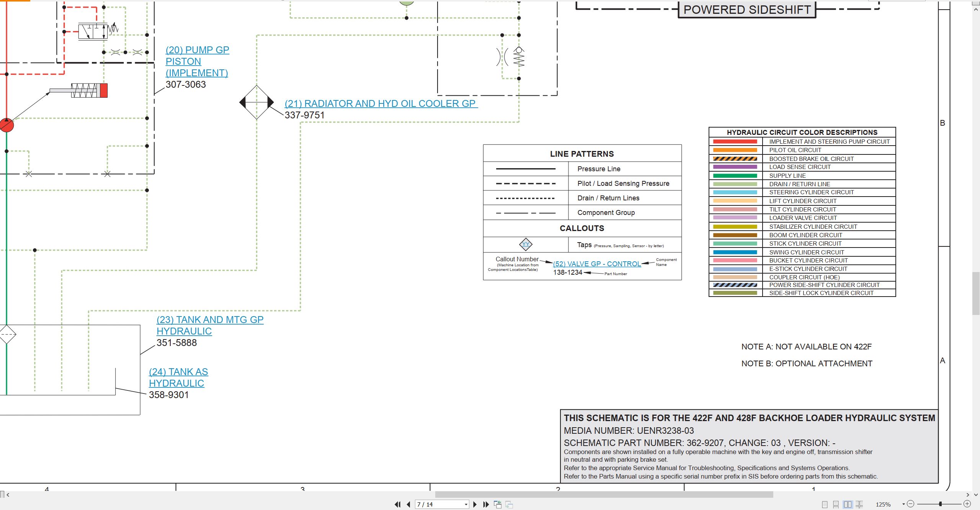Click the next view icon (greyed)
The width and height of the screenshot is (980, 510).
509,504
